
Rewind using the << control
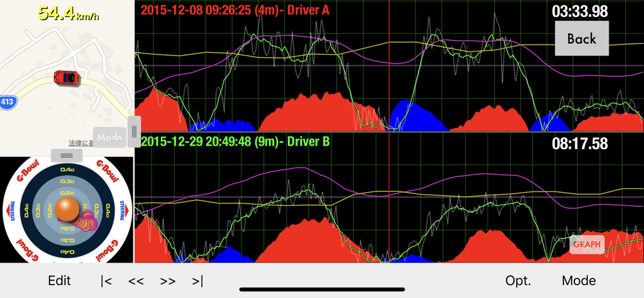pyautogui.click(x=136, y=281)
